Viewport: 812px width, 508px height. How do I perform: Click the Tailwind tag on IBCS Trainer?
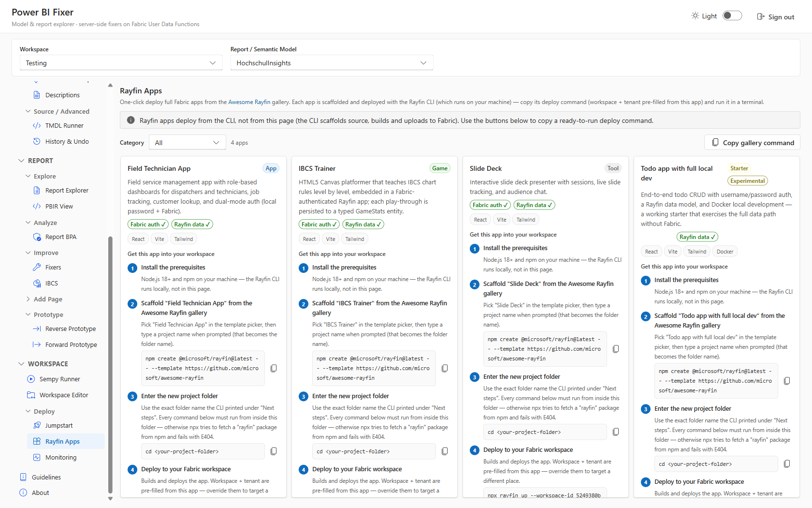pos(355,239)
